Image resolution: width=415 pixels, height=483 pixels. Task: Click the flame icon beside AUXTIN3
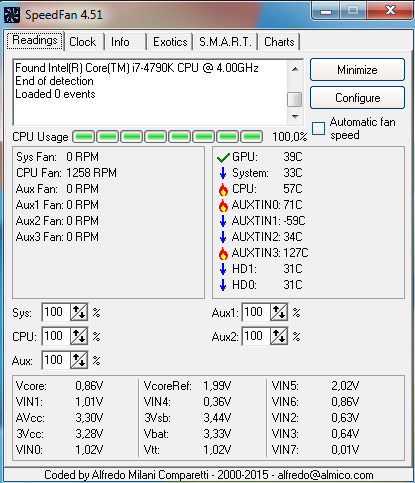(x=223, y=253)
